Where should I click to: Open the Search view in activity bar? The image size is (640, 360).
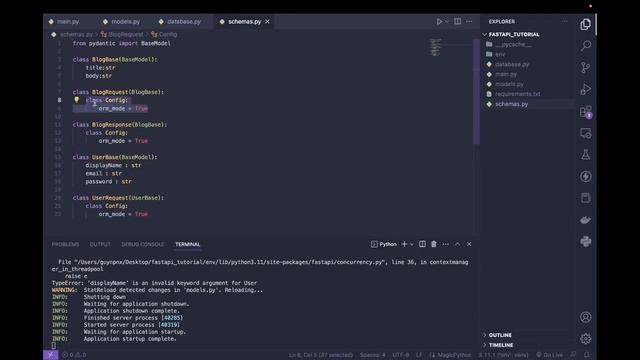coord(585,45)
